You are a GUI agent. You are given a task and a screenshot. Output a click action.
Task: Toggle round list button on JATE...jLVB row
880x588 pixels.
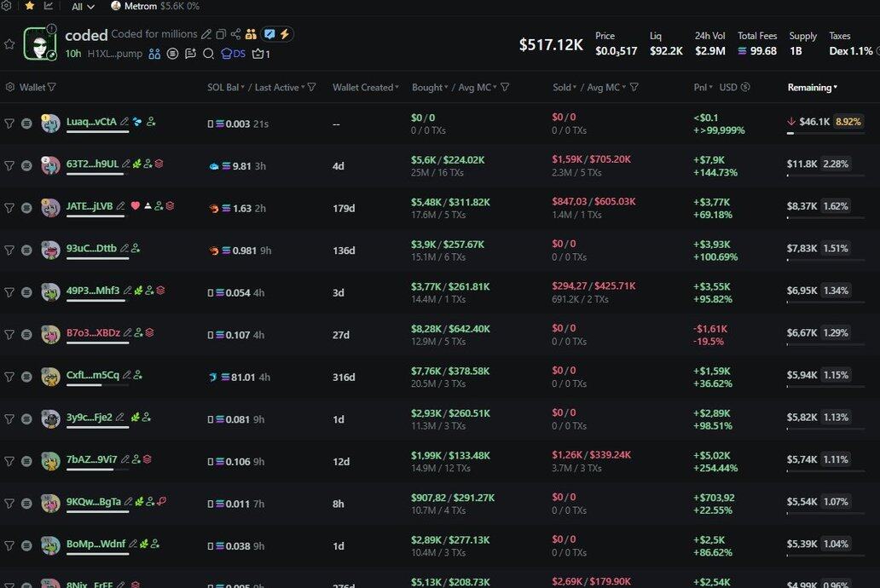coord(26,208)
